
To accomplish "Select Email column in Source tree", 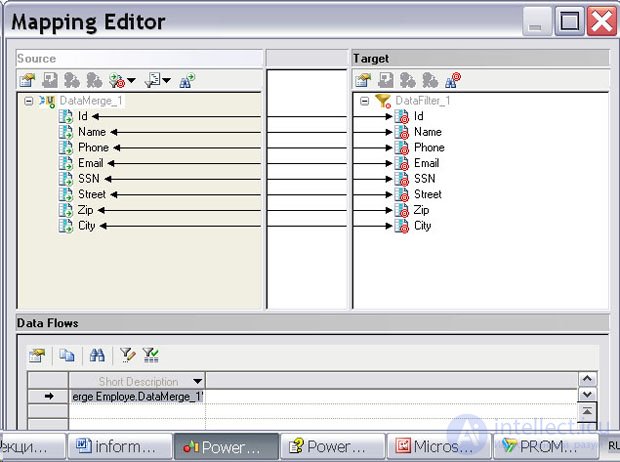I will pyautogui.click(x=91, y=163).
